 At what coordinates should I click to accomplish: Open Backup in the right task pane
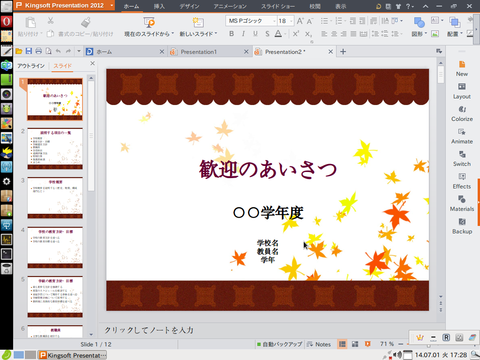[462, 226]
